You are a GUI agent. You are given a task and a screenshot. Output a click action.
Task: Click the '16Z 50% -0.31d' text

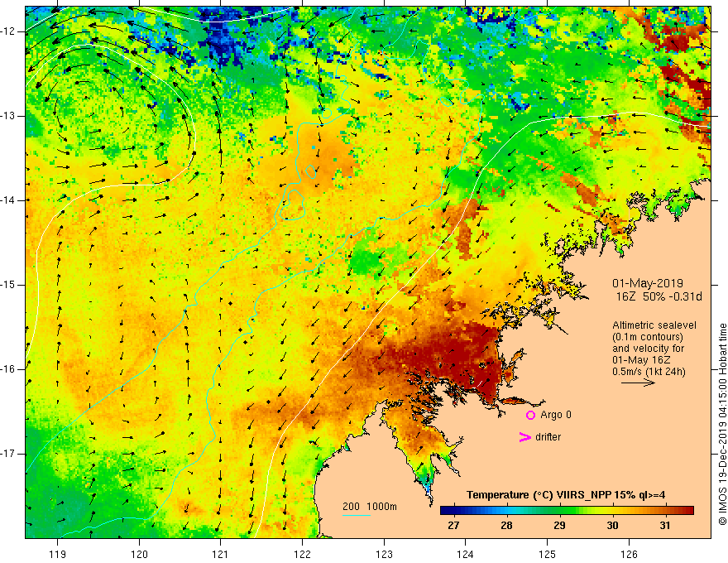(659, 296)
